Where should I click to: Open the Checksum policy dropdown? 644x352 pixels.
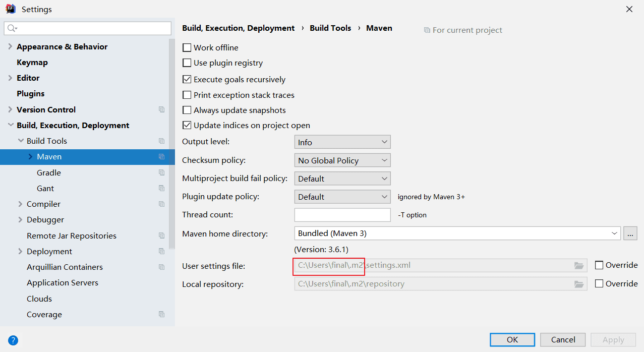tap(342, 160)
